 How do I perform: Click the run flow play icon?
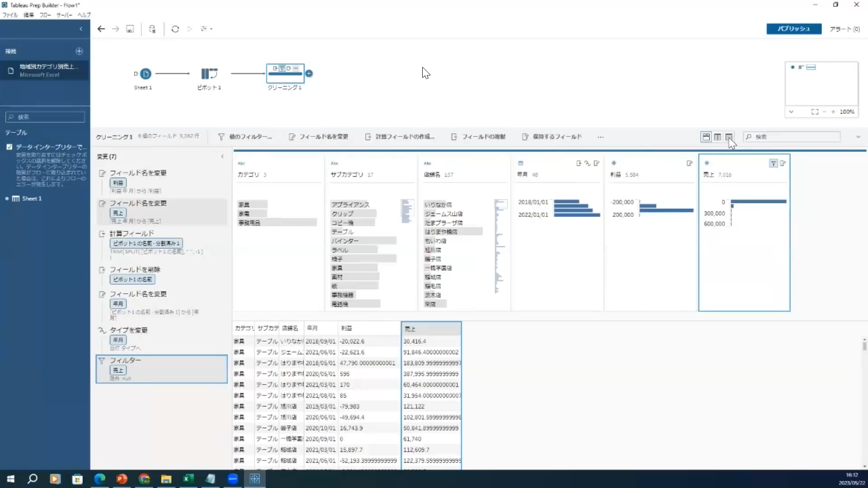tap(189, 29)
